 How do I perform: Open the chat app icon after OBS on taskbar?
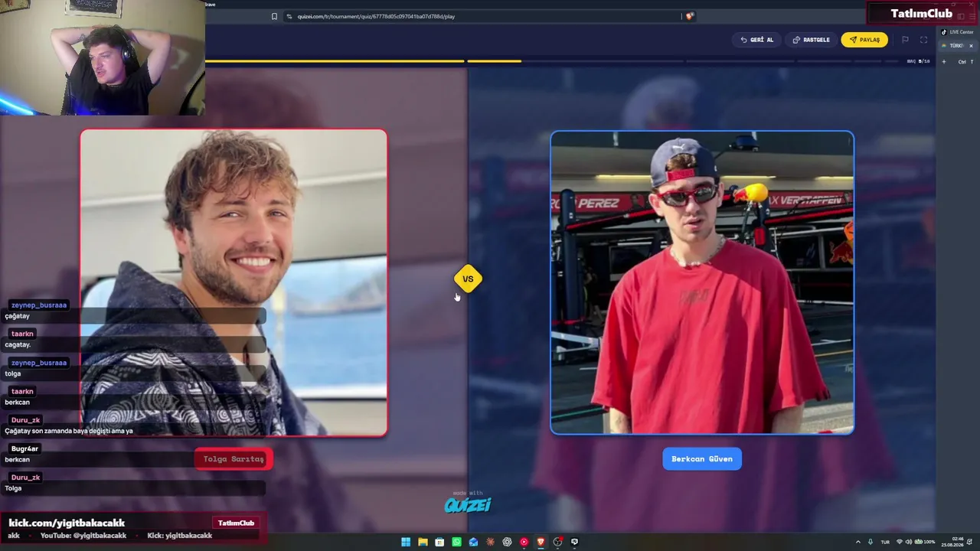(x=574, y=542)
